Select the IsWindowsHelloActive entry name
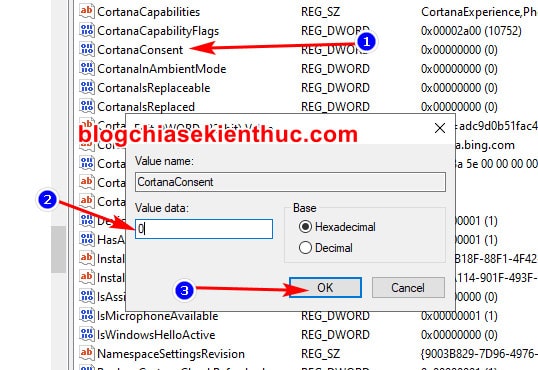The width and height of the screenshot is (538, 370). point(156,335)
